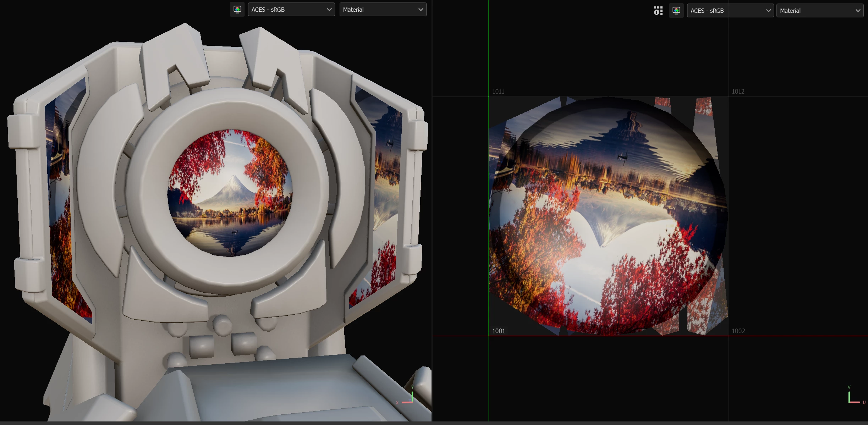The height and width of the screenshot is (425, 868).
Task: Toggle color management icon in 3D view
Action: 237,10
